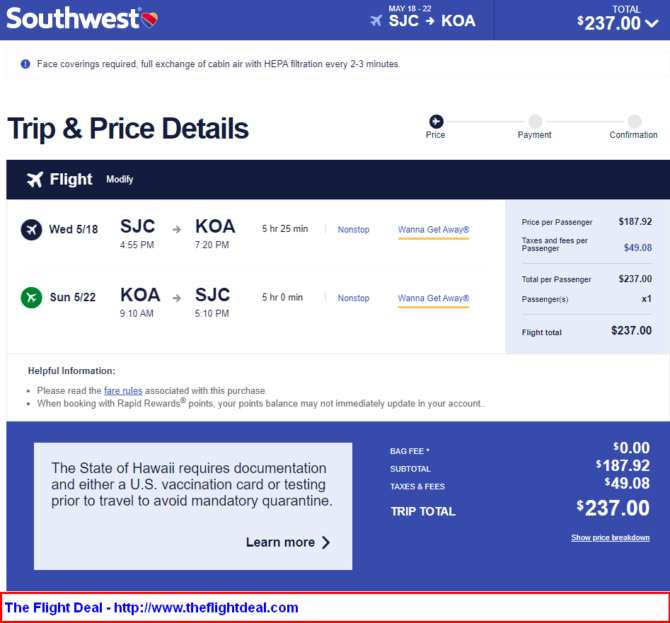Click the Price step airplane icon
The width and height of the screenshot is (670, 623).
[x=436, y=121]
